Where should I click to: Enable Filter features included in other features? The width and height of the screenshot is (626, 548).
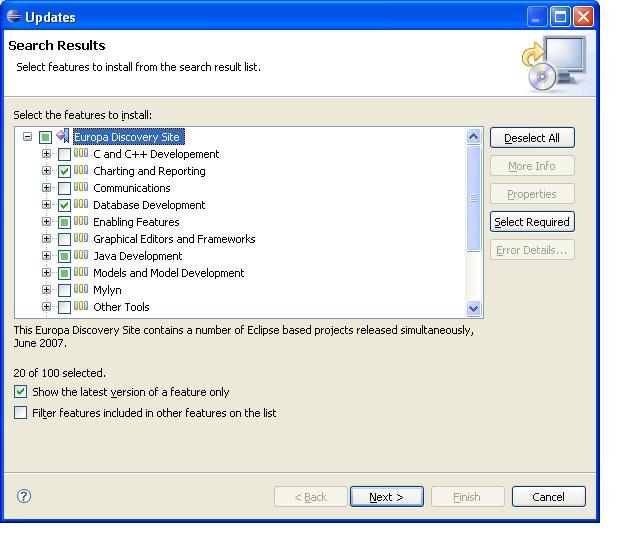(21, 413)
